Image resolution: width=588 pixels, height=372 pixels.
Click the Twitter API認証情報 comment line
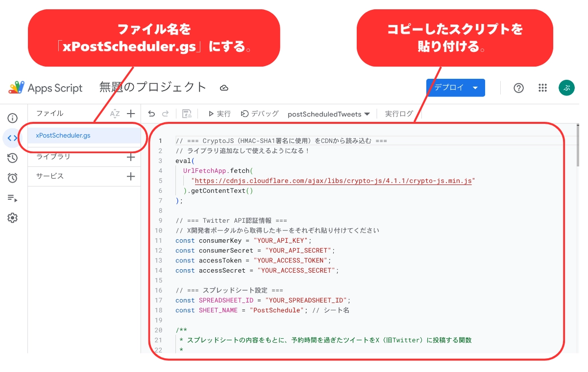[x=231, y=220]
